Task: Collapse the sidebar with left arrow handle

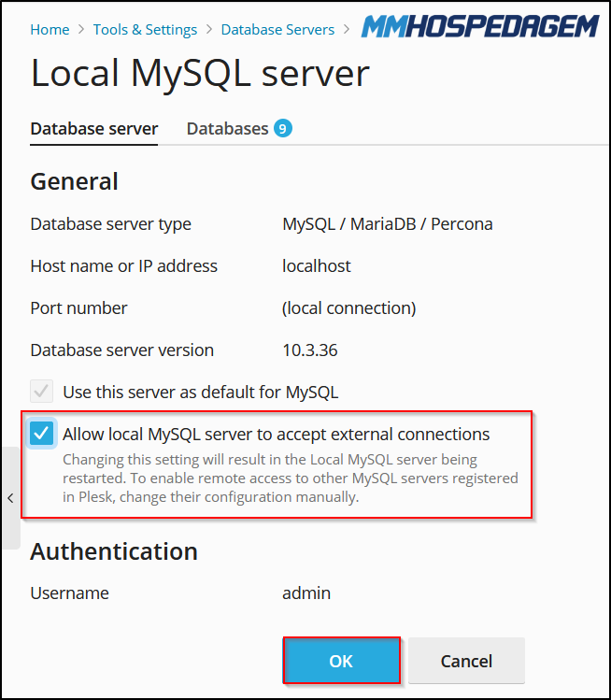Action: (10, 498)
